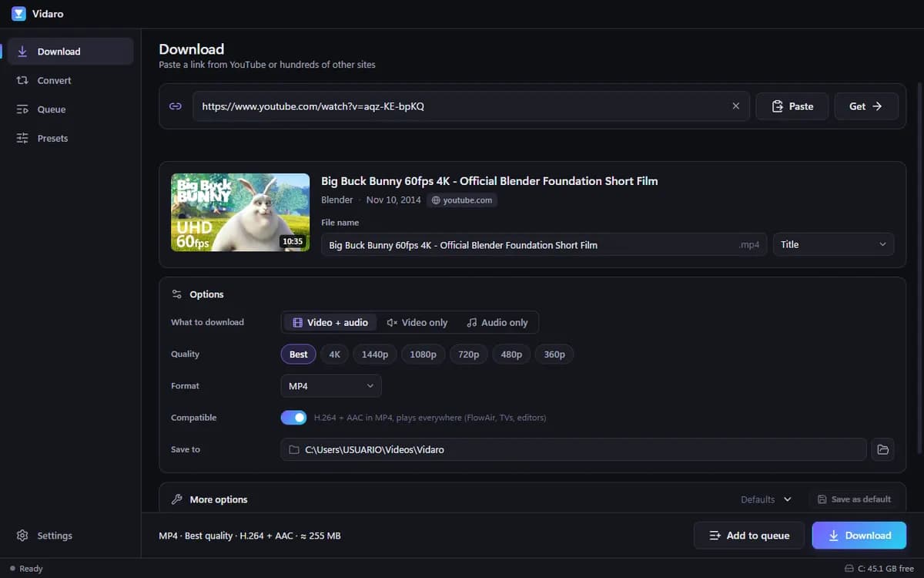Click the Get button
924x578 pixels.
[x=866, y=106]
